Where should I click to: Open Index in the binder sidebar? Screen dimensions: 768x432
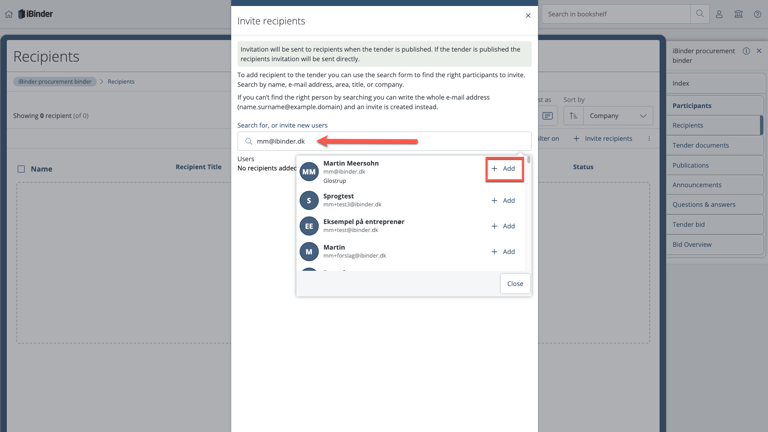tap(715, 83)
